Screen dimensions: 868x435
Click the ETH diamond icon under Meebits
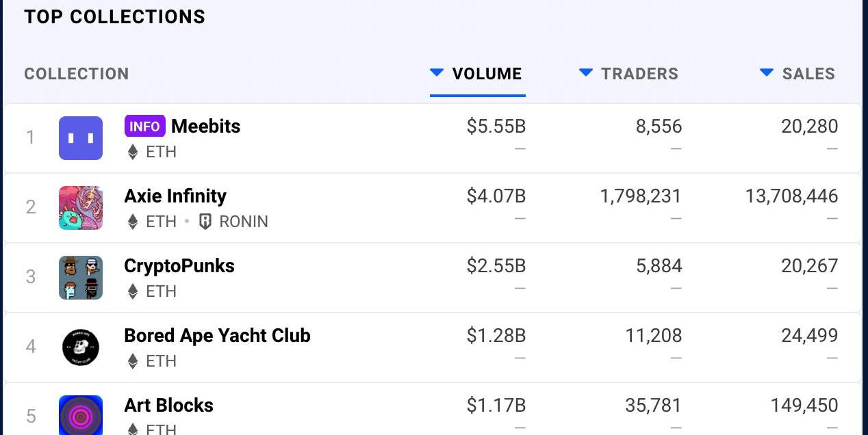[x=133, y=152]
